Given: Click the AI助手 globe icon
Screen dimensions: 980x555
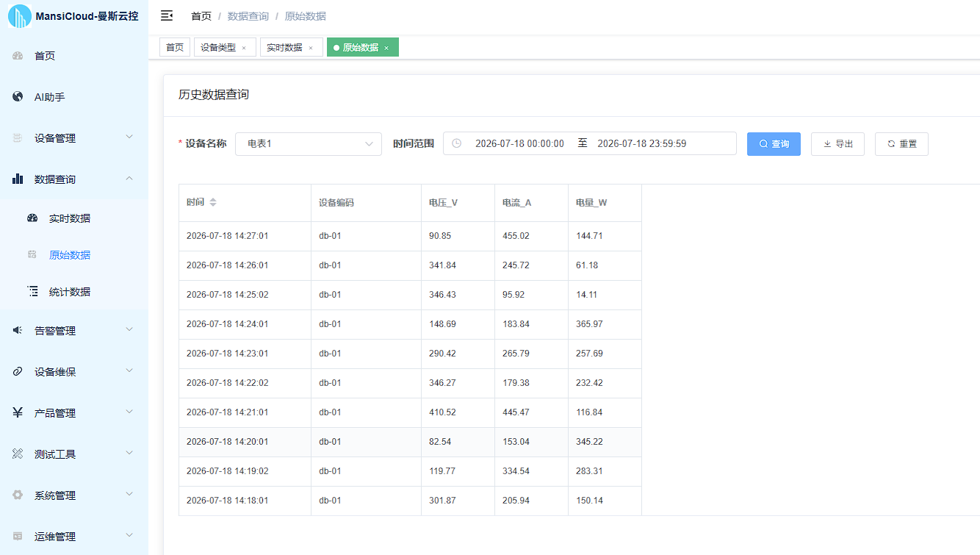Looking at the screenshot, I should (x=18, y=97).
